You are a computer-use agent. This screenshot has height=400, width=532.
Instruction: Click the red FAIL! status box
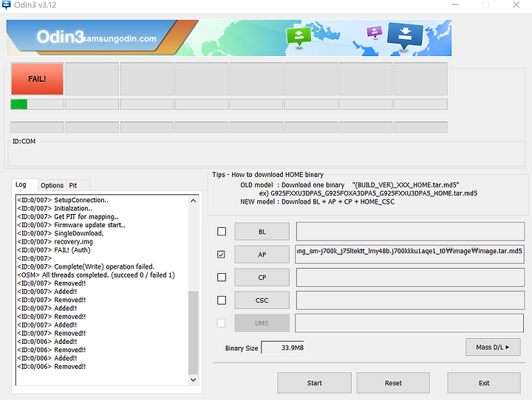tap(37, 79)
